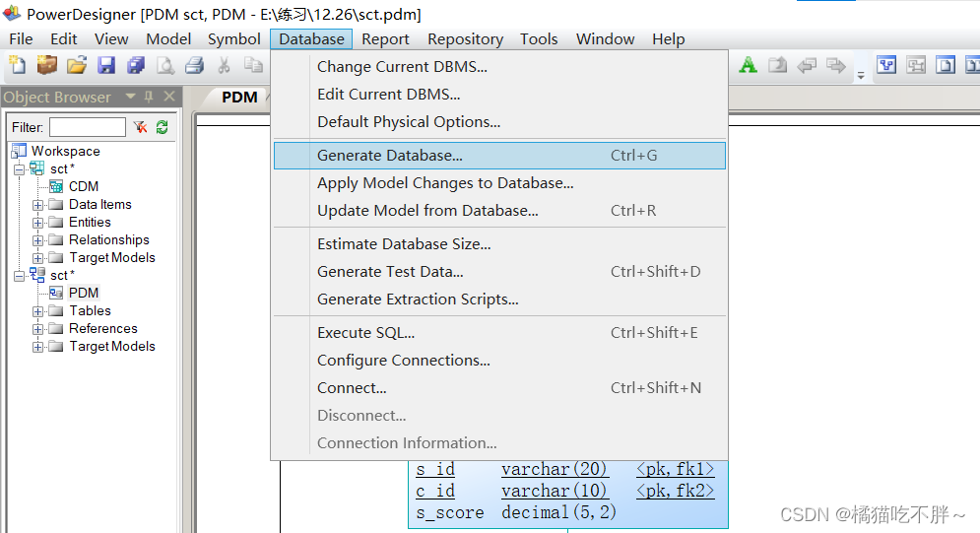The height and width of the screenshot is (533, 980).
Task: Expand the Entities folder node
Action: pos(38,223)
